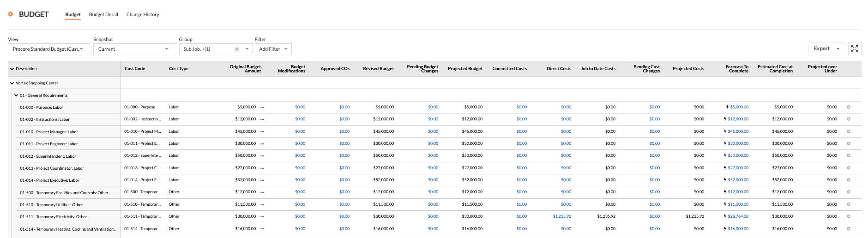The image size is (868, 238).
Task: Click row-end circle icon for 01-514 Temporary Heating
Action: point(849,229)
